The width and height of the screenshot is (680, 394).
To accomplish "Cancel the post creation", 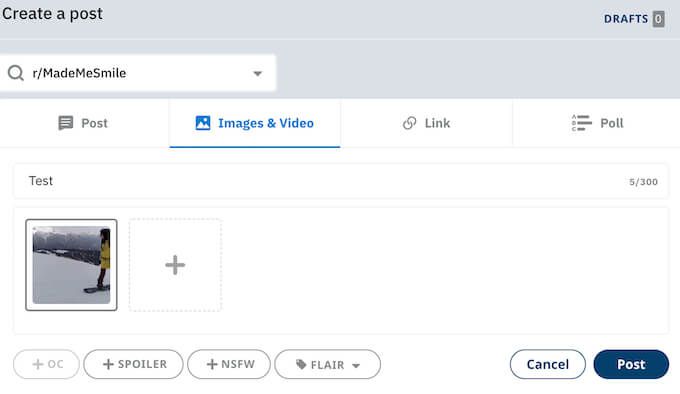I will (548, 364).
